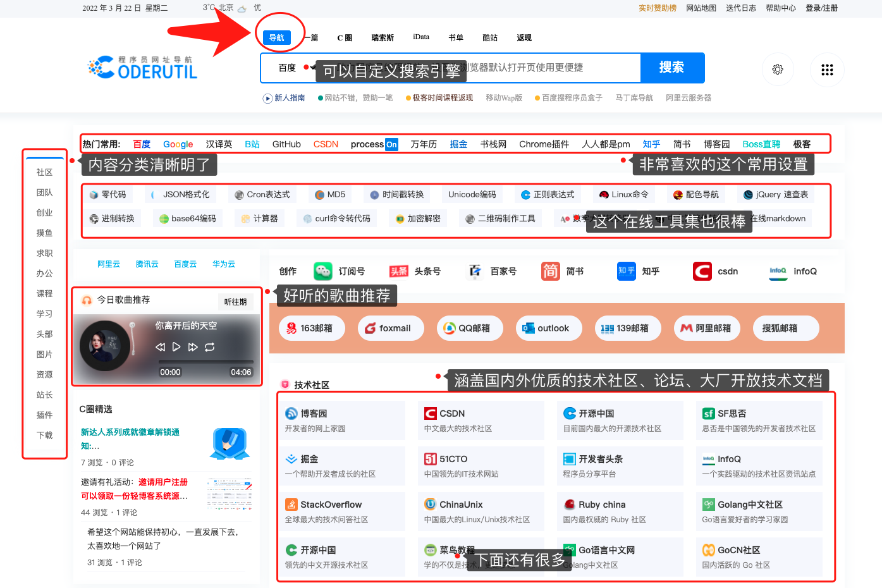Click the music player progress bar
The width and height of the screenshot is (882, 588).
click(205, 362)
